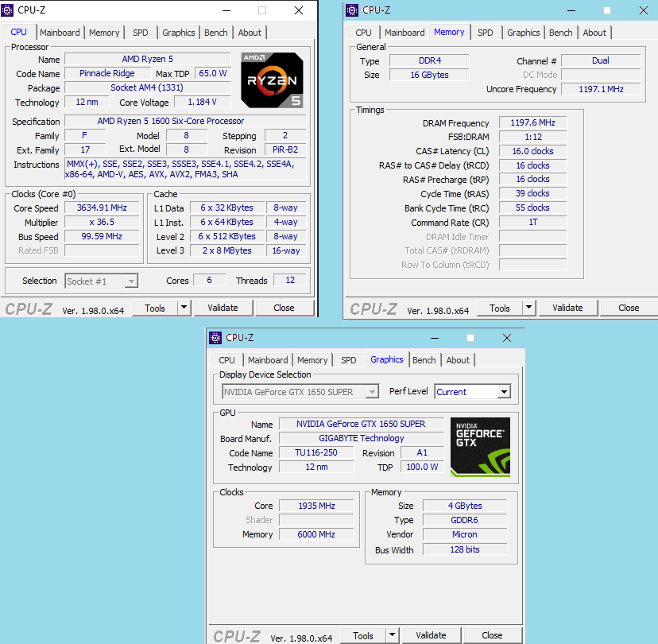Click Uncore Frequency value 1197.1 MHz
The width and height of the screenshot is (658, 644).
(x=601, y=89)
